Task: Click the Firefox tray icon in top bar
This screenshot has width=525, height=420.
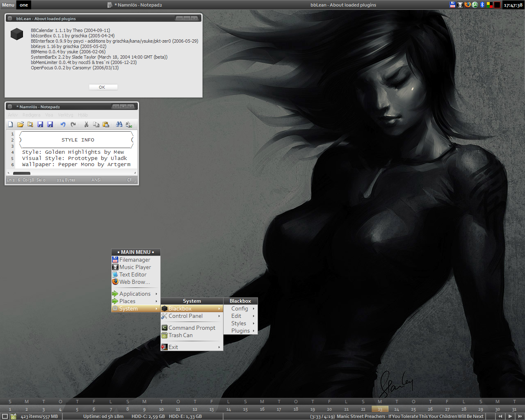Action: tap(468, 5)
